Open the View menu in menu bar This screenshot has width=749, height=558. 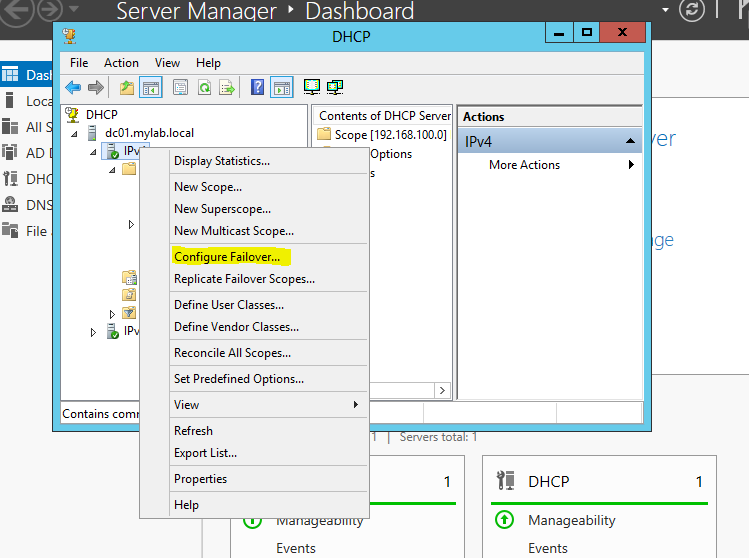[167, 63]
